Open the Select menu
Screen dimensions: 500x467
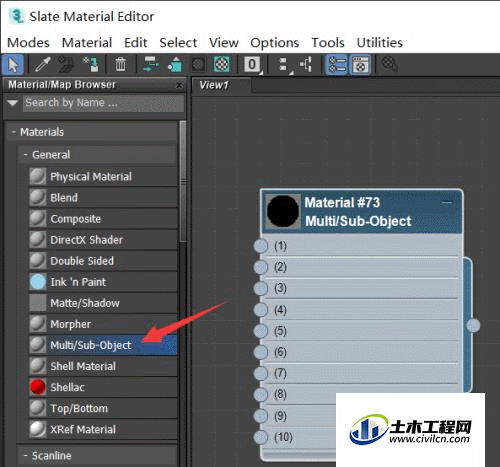[178, 43]
